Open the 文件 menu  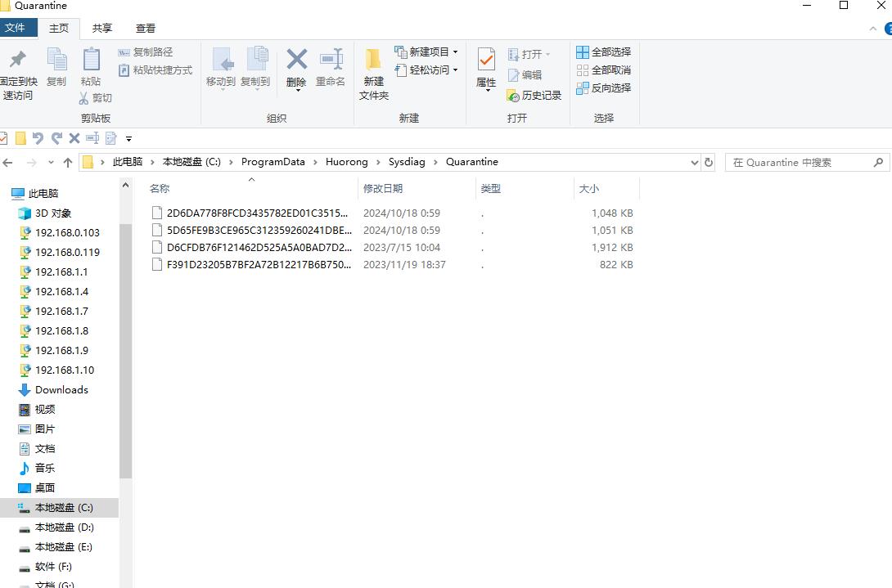[19, 28]
